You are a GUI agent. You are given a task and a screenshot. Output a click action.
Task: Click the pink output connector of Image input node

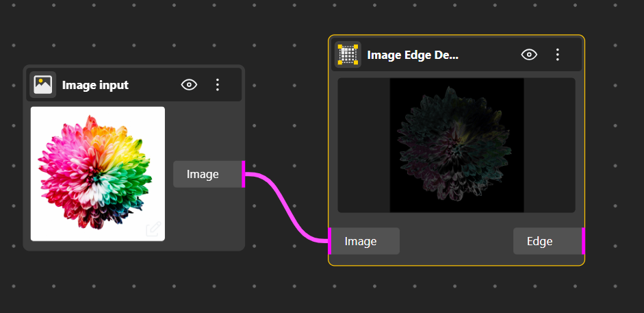click(x=244, y=174)
